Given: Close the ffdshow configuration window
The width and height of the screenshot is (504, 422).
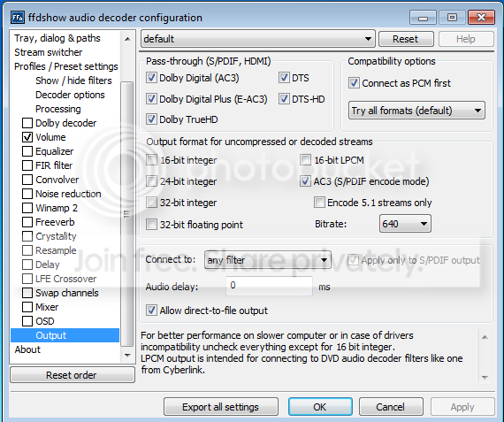Looking at the screenshot, I should click(481, 18).
